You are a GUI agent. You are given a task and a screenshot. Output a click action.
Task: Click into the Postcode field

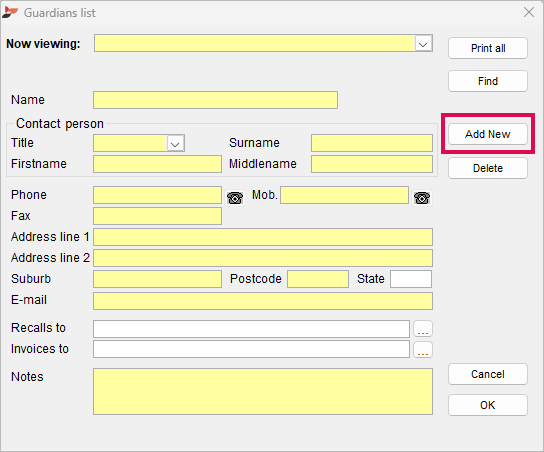318,279
